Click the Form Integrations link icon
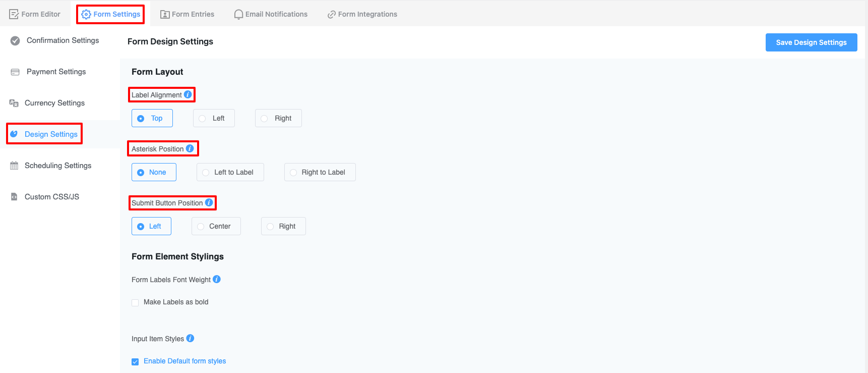 tap(332, 15)
